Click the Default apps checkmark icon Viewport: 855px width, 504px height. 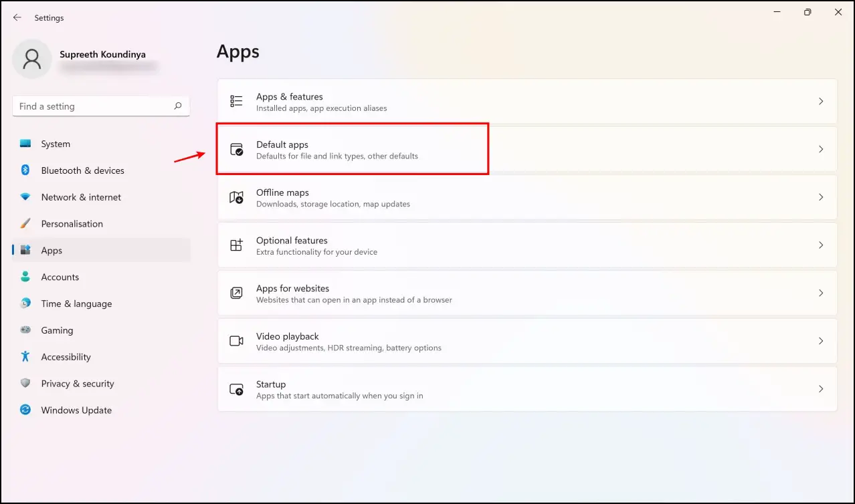(236, 150)
